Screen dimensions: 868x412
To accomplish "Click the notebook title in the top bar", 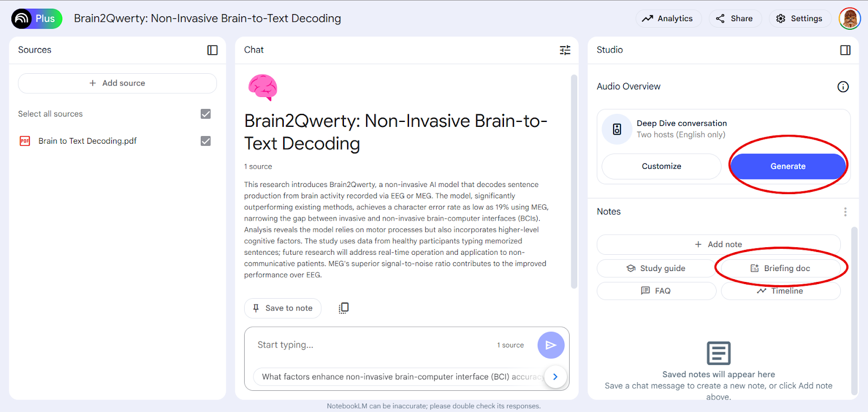I will click(208, 18).
